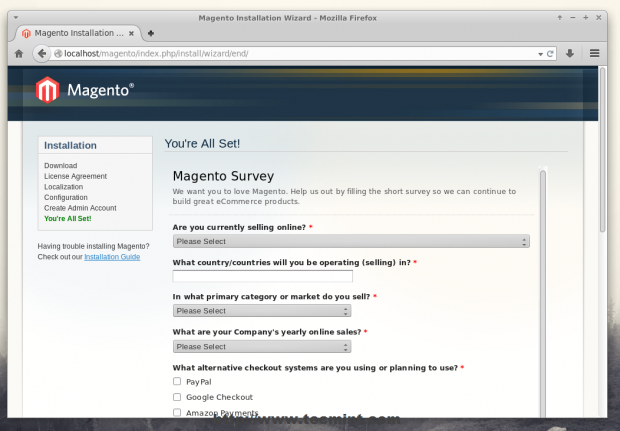Minimize the Firefox window
Screen dimensions: 620x431
click(573, 17)
